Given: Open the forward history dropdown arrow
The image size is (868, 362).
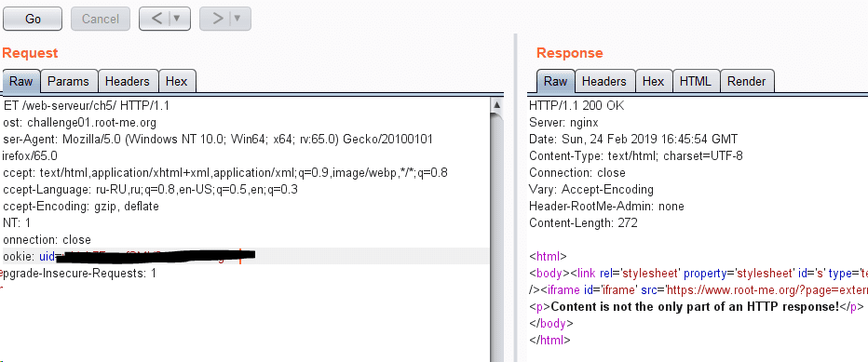Looking at the screenshot, I should pyautogui.click(x=238, y=19).
